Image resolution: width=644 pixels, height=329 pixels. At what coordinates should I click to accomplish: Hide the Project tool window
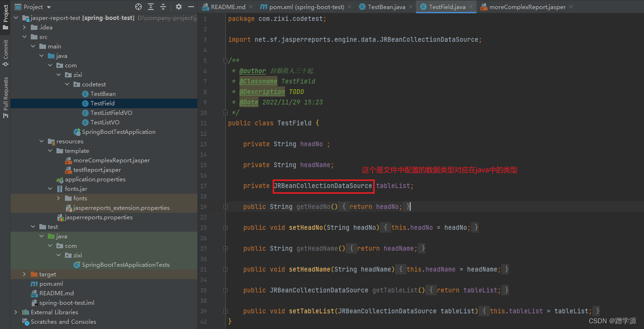click(191, 7)
